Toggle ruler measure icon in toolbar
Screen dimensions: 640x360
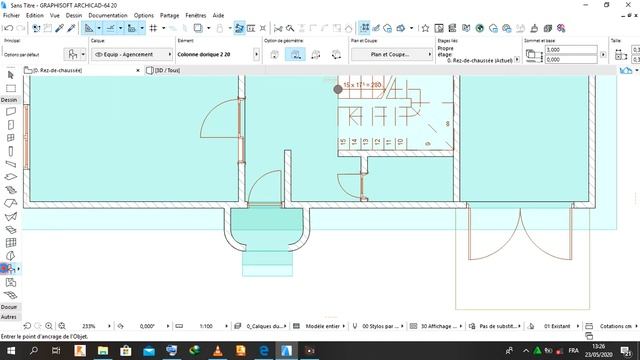tap(131, 28)
